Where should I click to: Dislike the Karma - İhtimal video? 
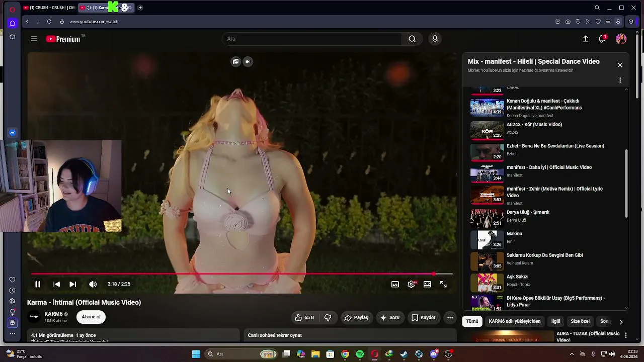click(328, 318)
